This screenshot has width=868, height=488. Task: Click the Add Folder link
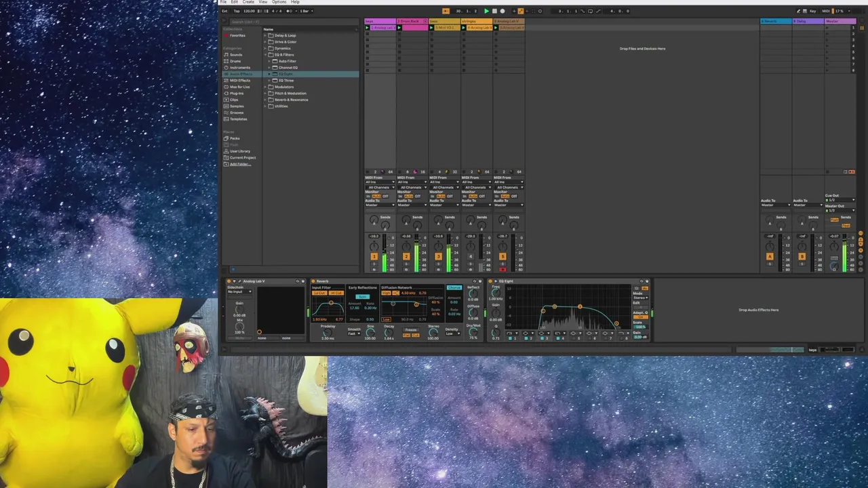coord(240,164)
